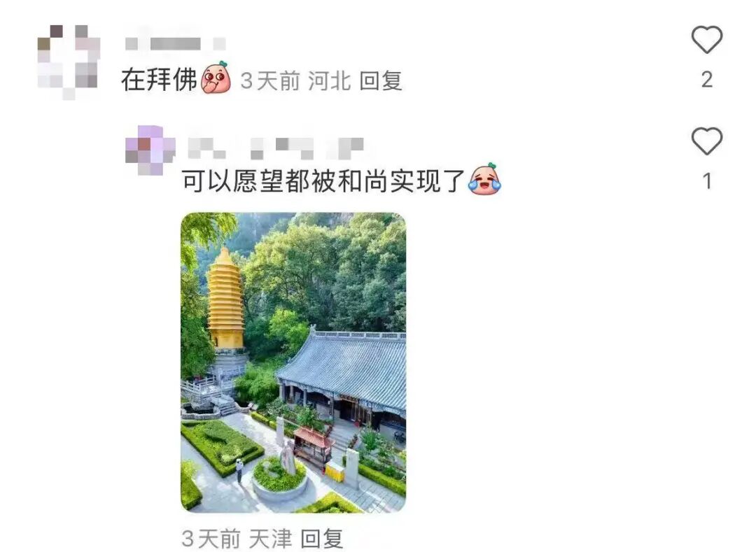Select the comment text 在拜佛
756x552 pixels.
[x=160, y=80]
